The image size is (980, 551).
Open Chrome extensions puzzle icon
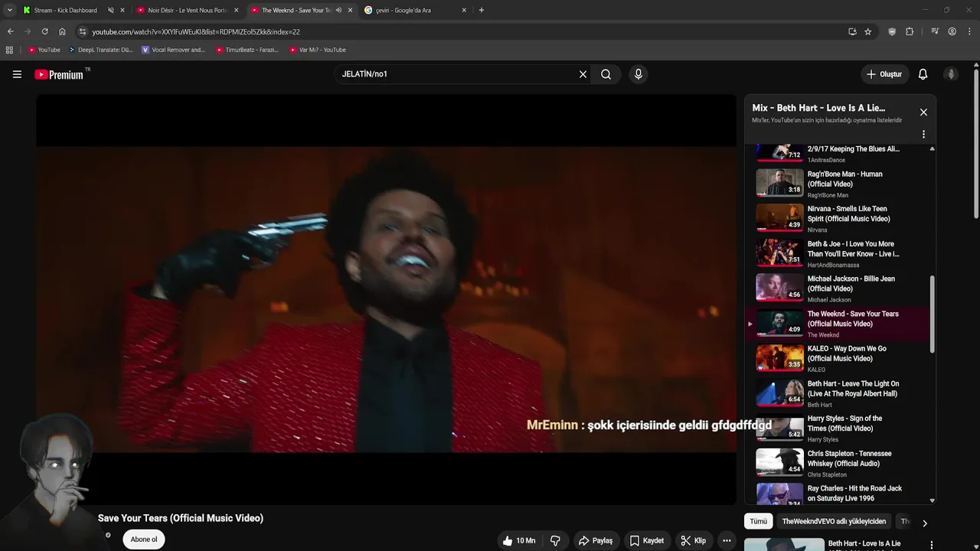point(910,31)
